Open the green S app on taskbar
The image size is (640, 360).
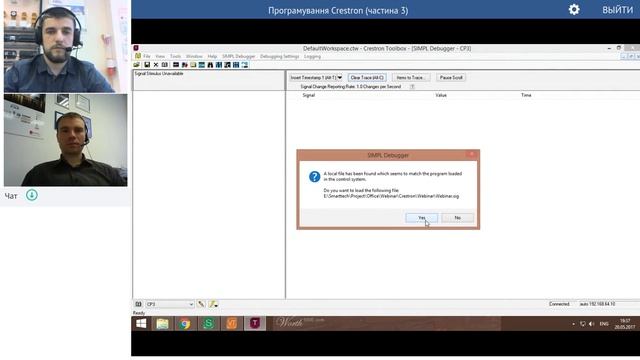(x=208, y=324)
